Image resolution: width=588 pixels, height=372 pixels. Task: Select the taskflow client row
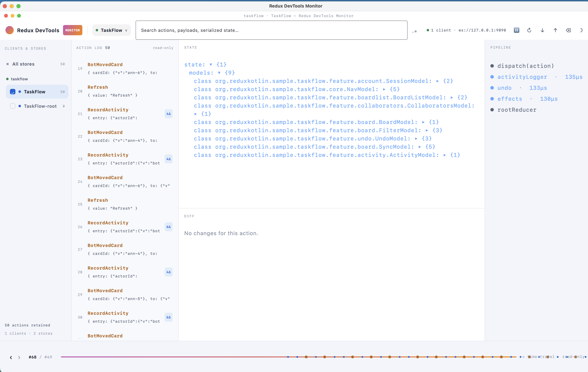pos(37,79)
